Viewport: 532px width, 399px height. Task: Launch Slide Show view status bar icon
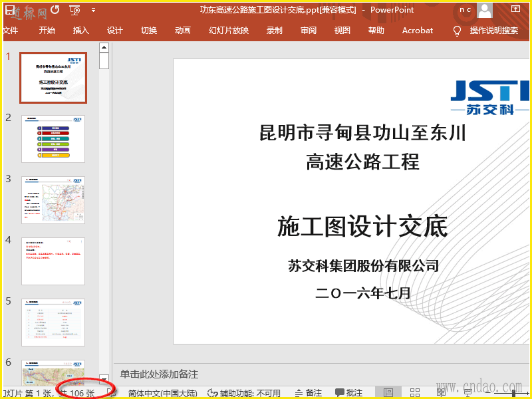point(467,392)
